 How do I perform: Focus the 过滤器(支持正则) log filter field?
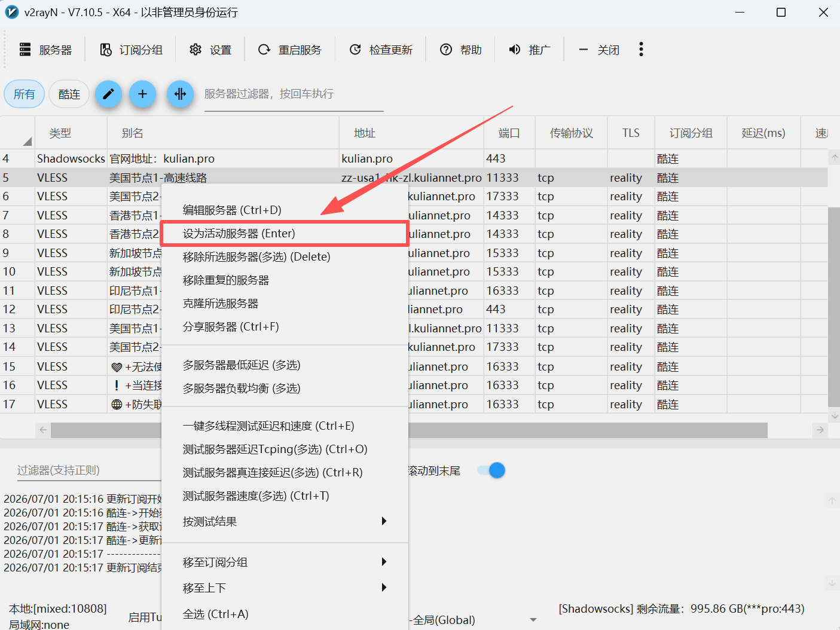(89, 470)
